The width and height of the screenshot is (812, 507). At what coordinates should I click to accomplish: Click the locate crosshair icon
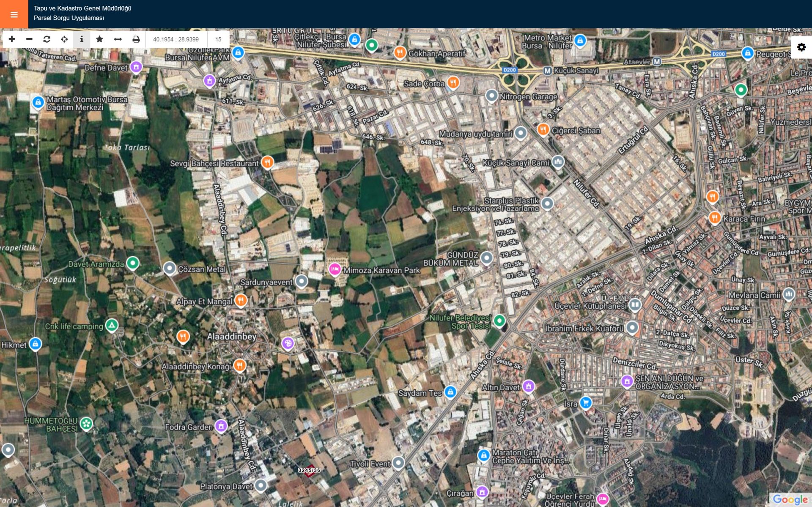tap(64, 39)
